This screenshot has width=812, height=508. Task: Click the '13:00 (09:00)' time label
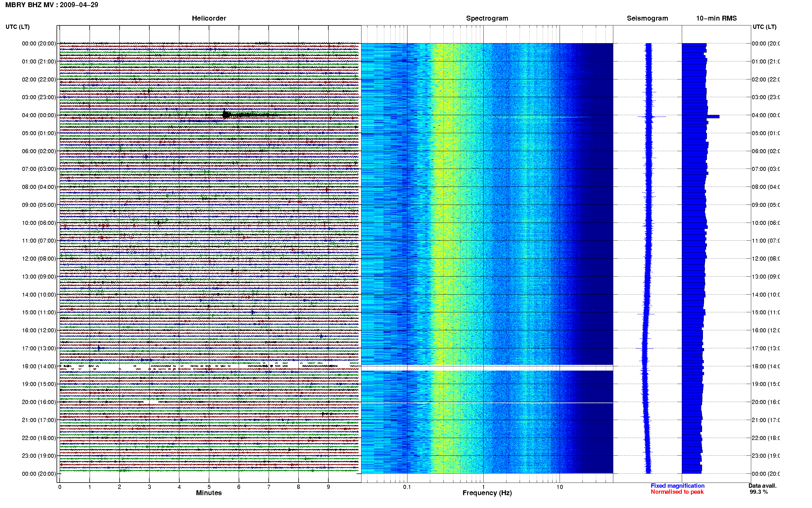39,277
